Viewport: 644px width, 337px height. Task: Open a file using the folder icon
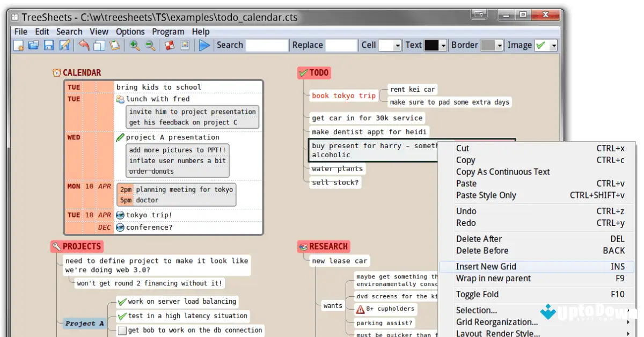[x=34, y=45]
